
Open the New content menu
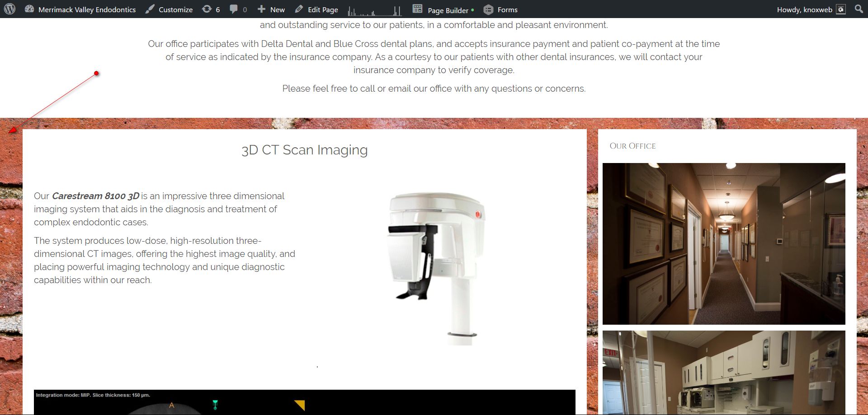click(277, 9)
